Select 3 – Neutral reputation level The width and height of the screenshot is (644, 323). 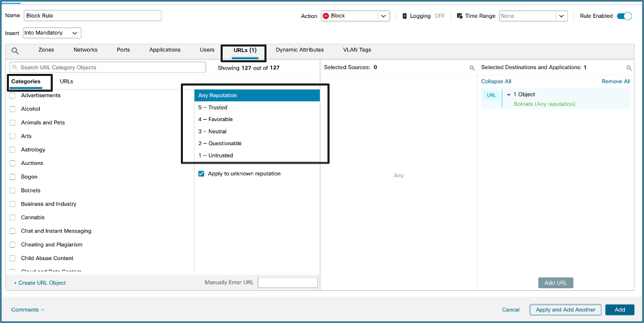pyautogui.click(x=257, y=132)
